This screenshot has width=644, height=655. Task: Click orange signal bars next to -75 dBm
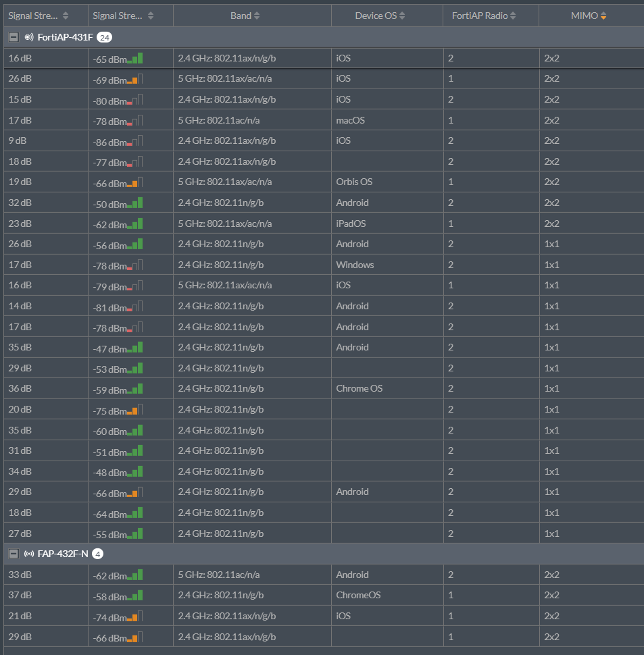pos(135,409)
